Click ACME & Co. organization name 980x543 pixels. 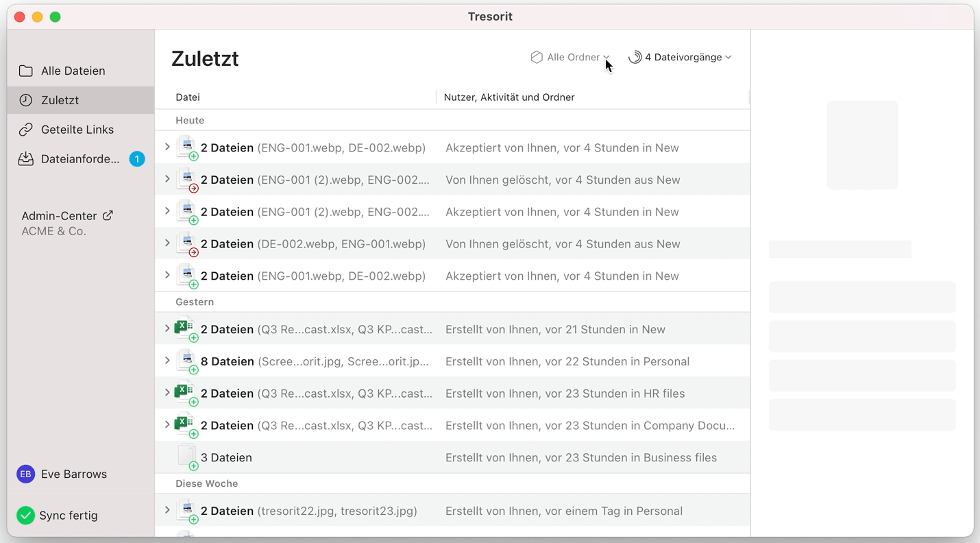coord(53,232)
